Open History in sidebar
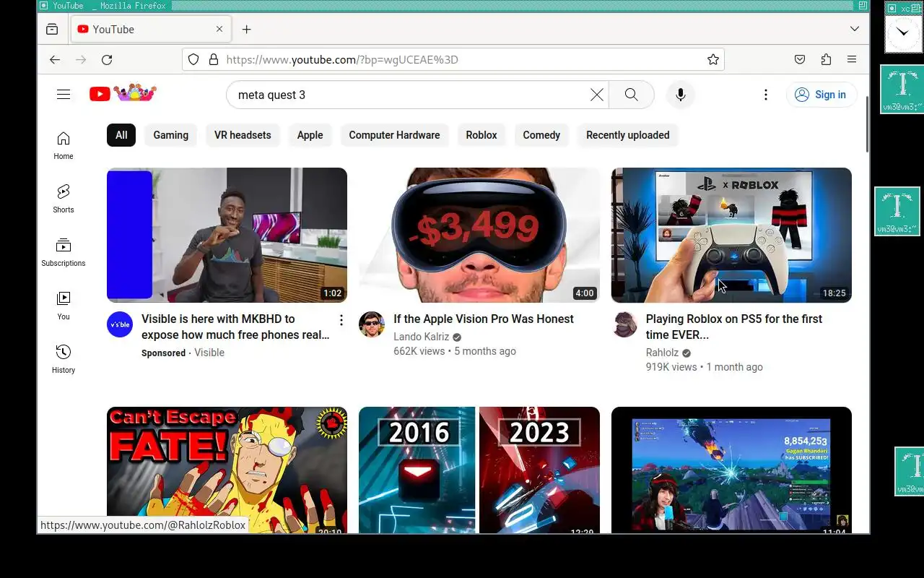 click(x=64, y=359)
